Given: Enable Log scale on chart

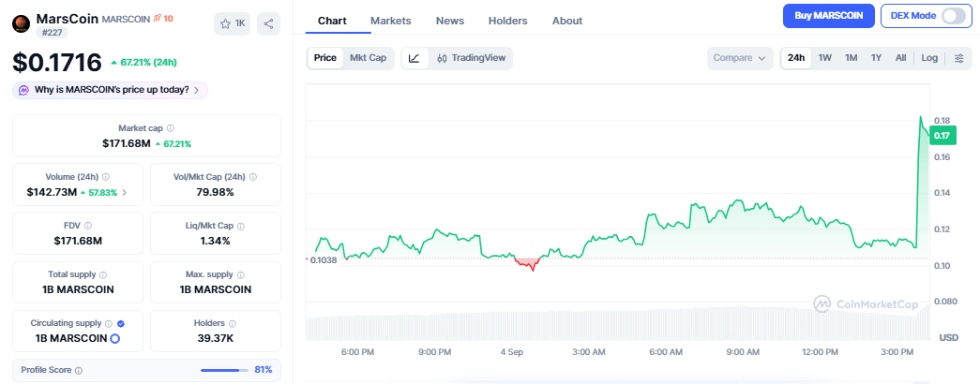Looking at the screenshot, I should click(x=929, y=58).
